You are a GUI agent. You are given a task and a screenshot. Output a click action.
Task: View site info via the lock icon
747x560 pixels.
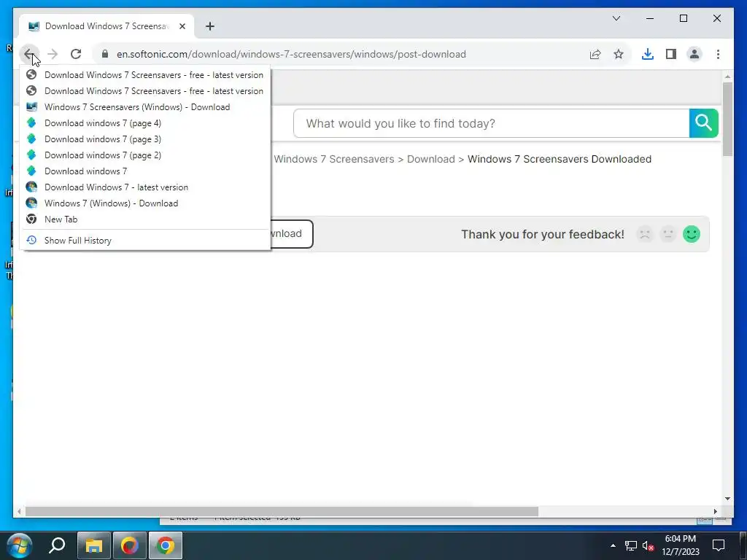coord(105,54)
